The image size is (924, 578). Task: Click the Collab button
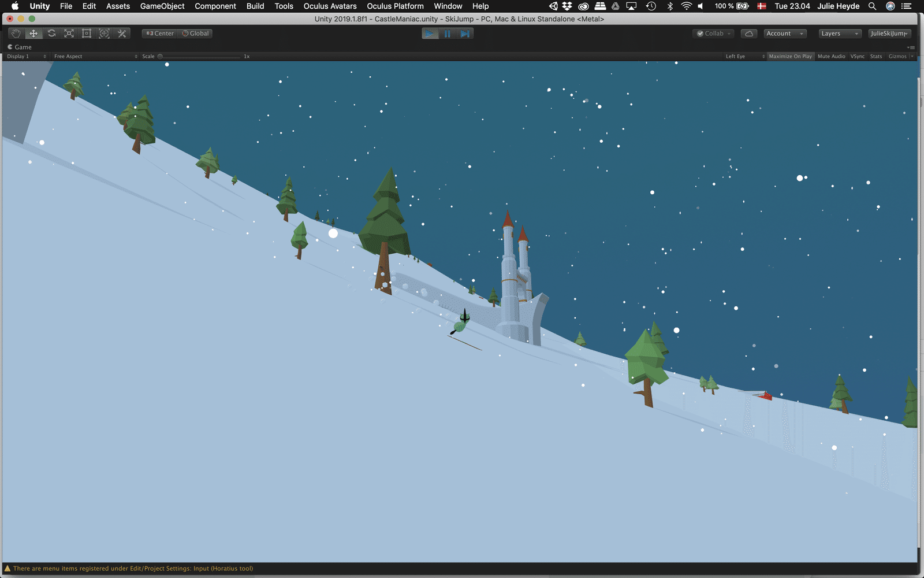[713, 34]
